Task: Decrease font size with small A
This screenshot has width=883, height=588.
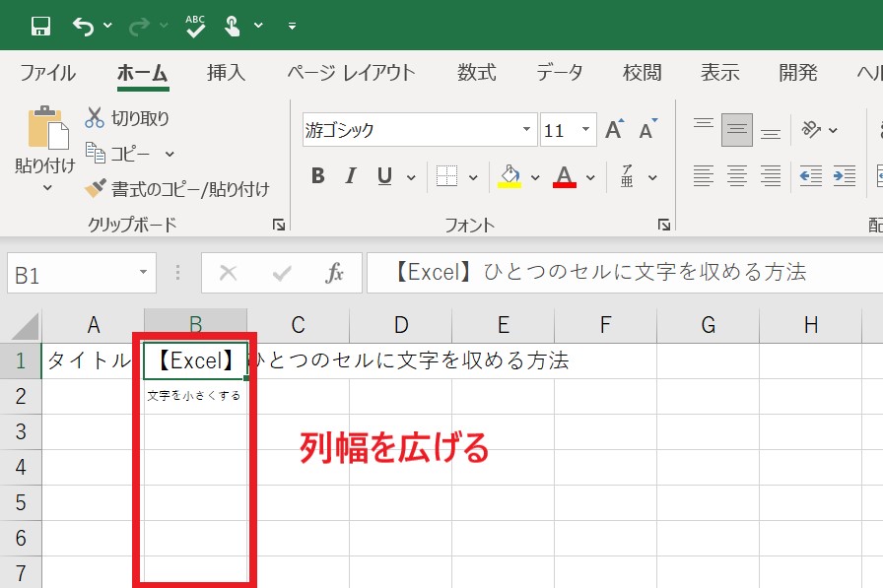Action: 648,129
